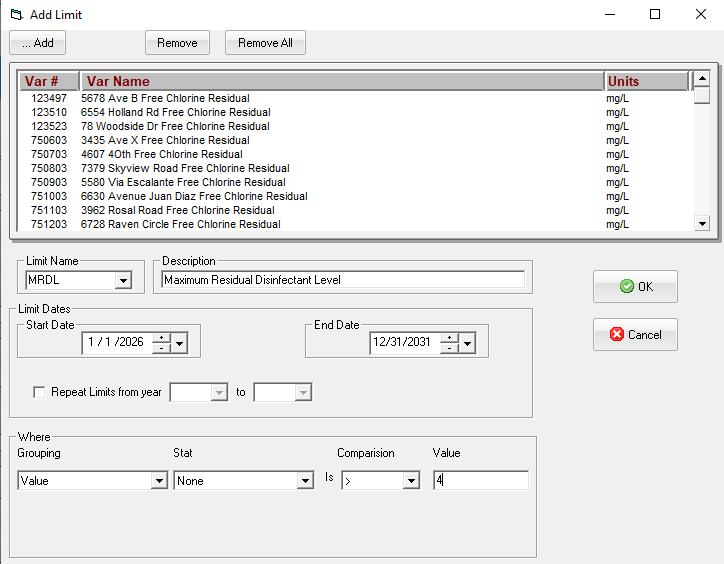724x564 pixels.
Task: Click the Add Limit window title icon
Action: click(x=15, y=15)
